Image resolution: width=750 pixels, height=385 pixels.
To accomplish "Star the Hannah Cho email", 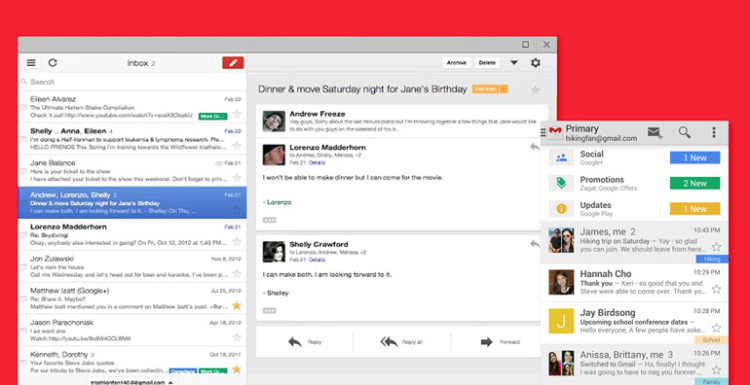I will click(x=716, y=289).
